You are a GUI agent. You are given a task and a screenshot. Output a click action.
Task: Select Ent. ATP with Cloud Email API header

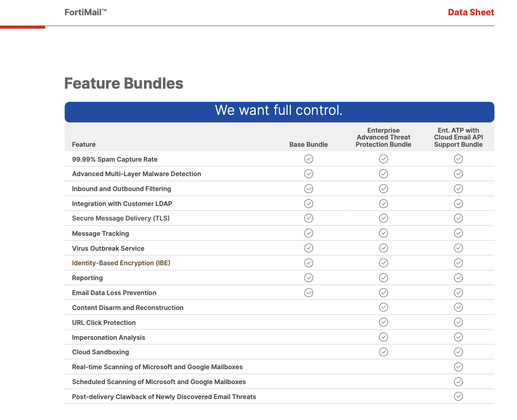[x=459, y=137]
